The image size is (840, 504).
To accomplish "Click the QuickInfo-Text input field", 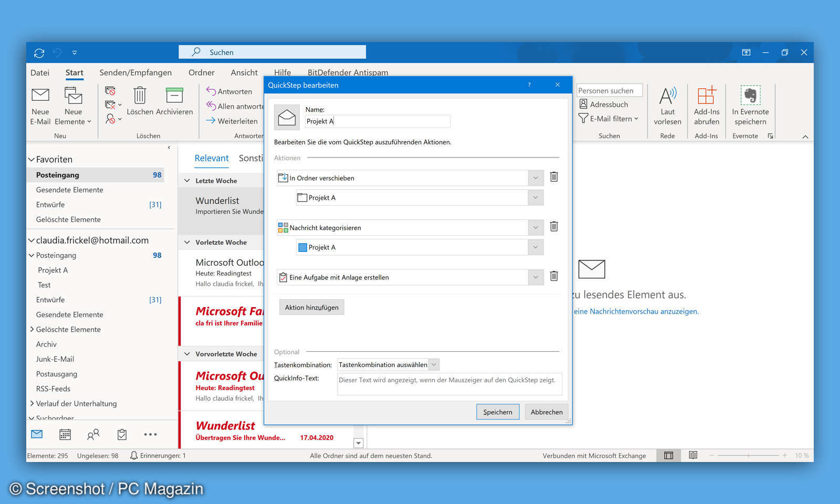I will click(x=449, y=384).
